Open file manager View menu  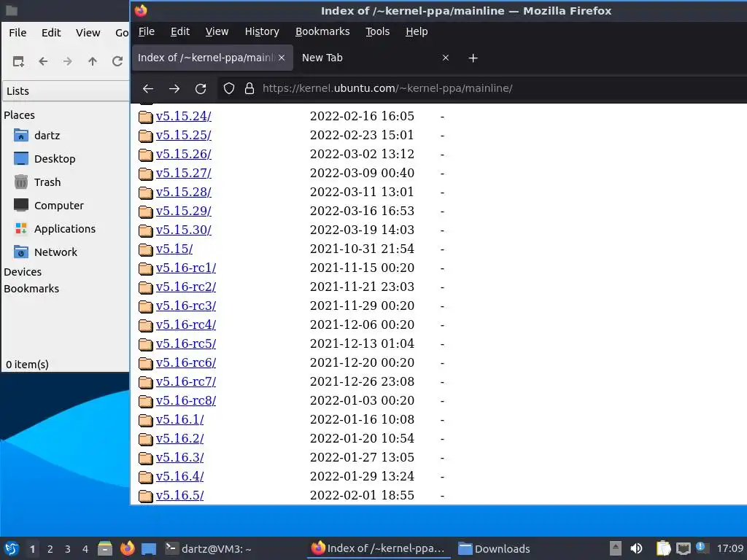(88, 33)
